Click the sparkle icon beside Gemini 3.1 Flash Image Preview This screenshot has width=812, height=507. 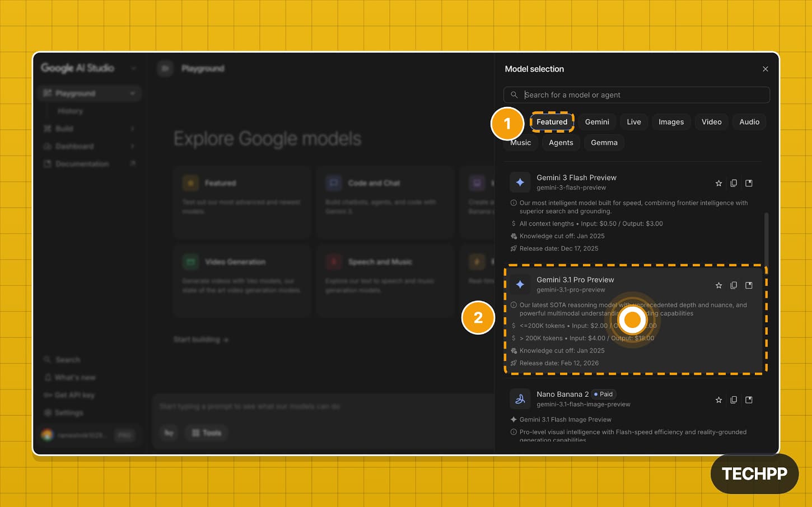(514, 420)
